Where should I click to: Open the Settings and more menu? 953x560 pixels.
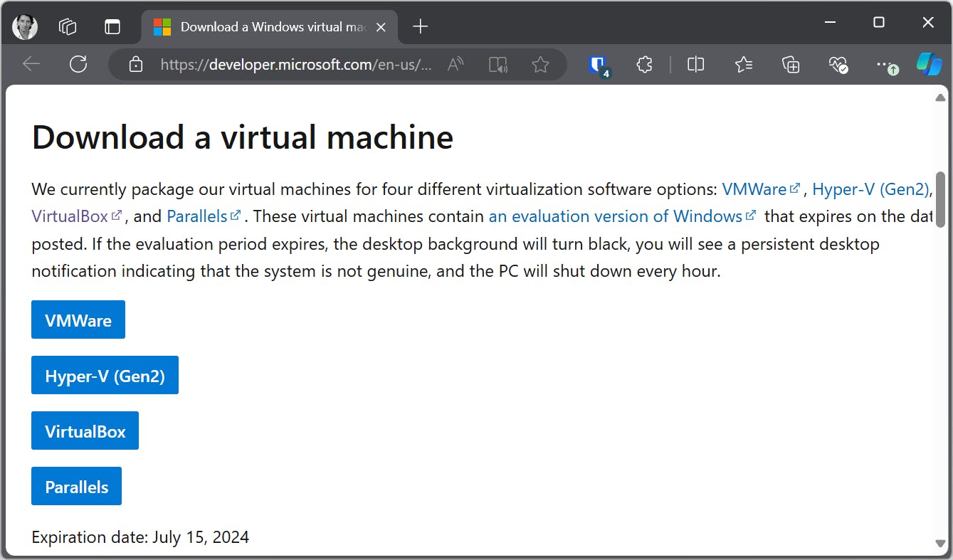click(885, 64)
